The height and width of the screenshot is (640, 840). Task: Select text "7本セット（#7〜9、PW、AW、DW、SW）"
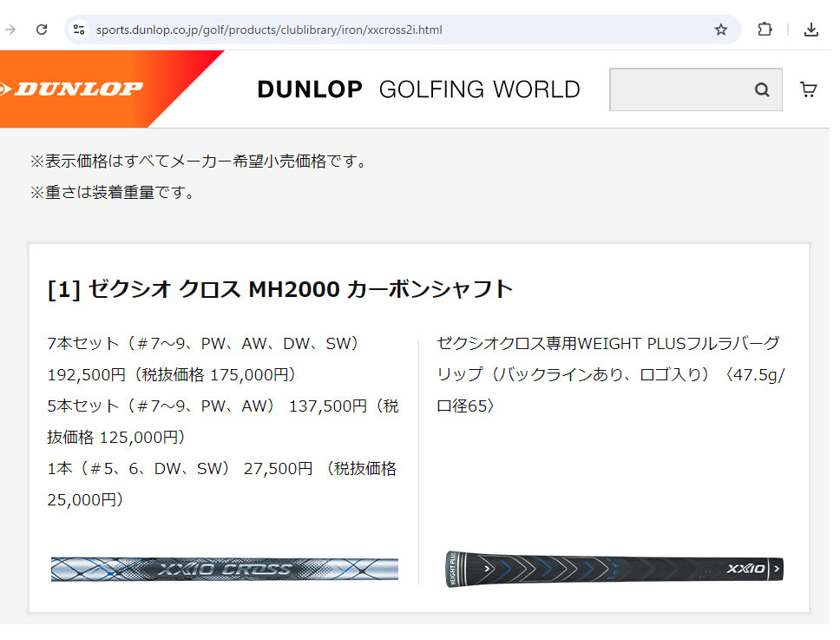(202, 343)
